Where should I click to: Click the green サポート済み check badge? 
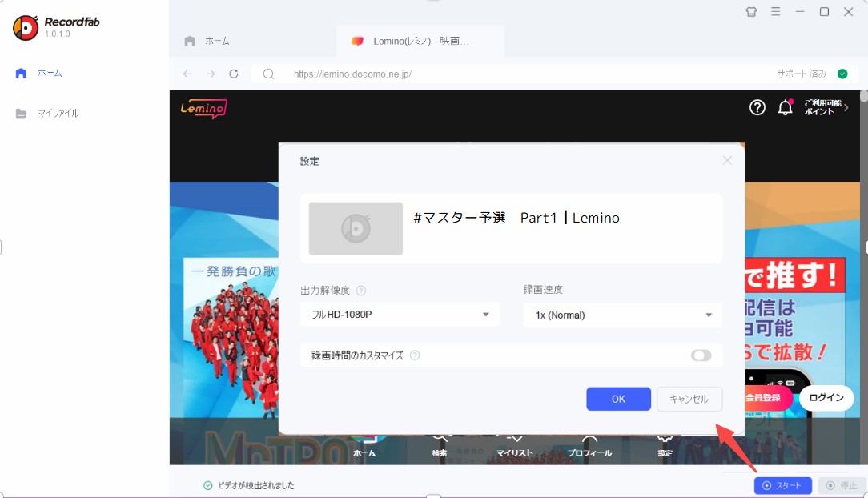[x=842, y=74]
